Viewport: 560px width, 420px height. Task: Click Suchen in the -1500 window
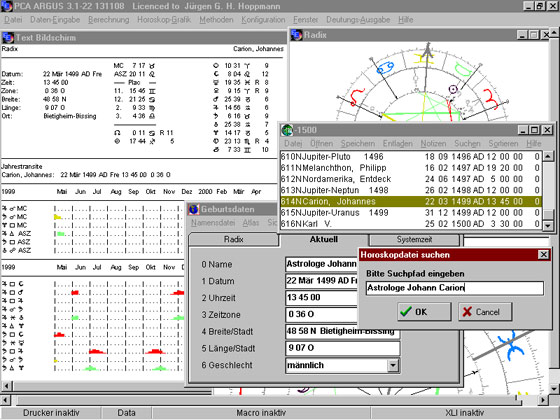click(x=467, y=144)
